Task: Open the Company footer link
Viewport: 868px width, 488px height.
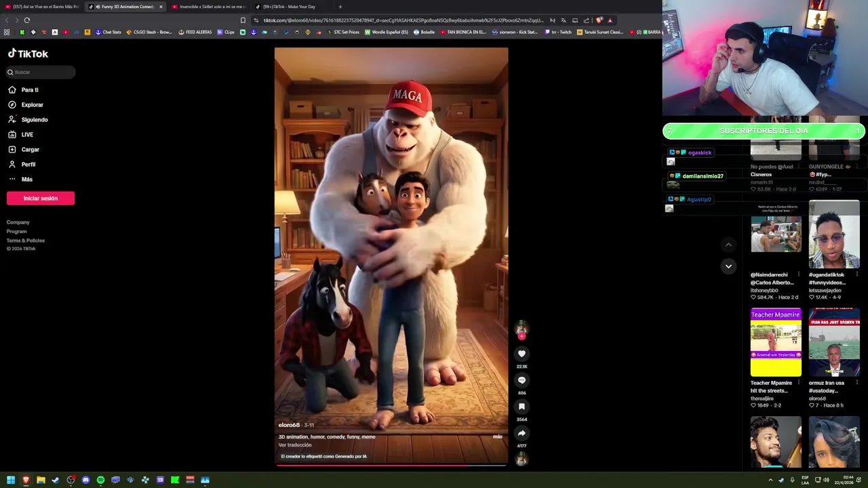Action: tap(18, 222)
